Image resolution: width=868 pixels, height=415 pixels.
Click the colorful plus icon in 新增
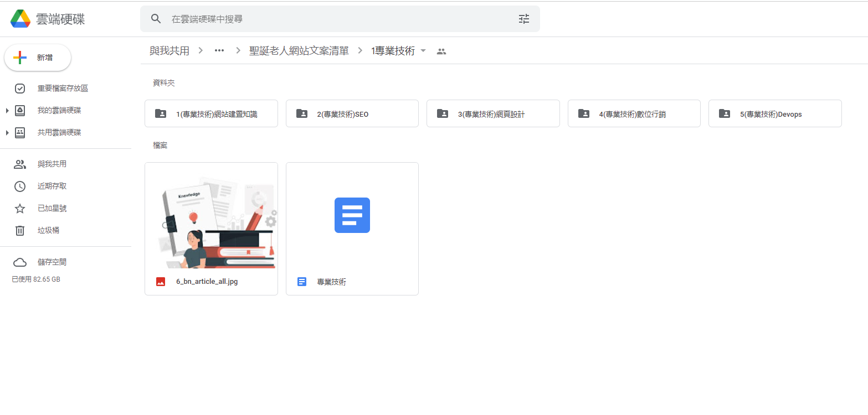pyautogui.click(x=20, y=58)
